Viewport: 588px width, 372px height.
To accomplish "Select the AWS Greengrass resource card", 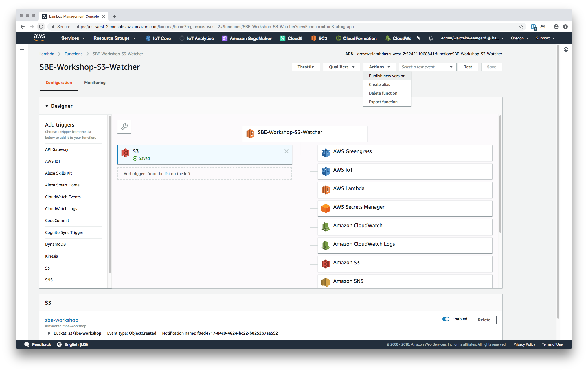I will (405, 153).
